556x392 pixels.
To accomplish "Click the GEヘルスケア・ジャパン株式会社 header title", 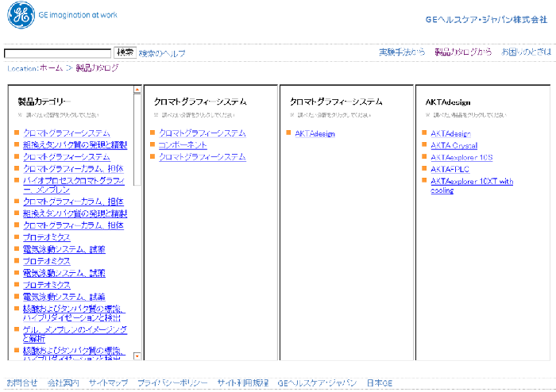I will [x=486, y=20].
